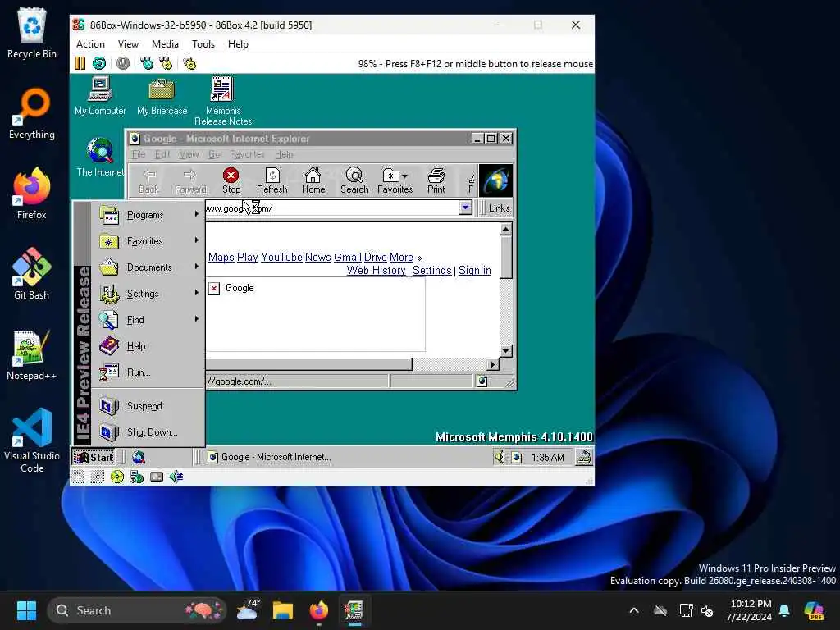This screenshot has width=840, height=630.
Task: Open File Explorer from Windows 11 taskbar
Action: pyautogui.click(x=283, y=610)
